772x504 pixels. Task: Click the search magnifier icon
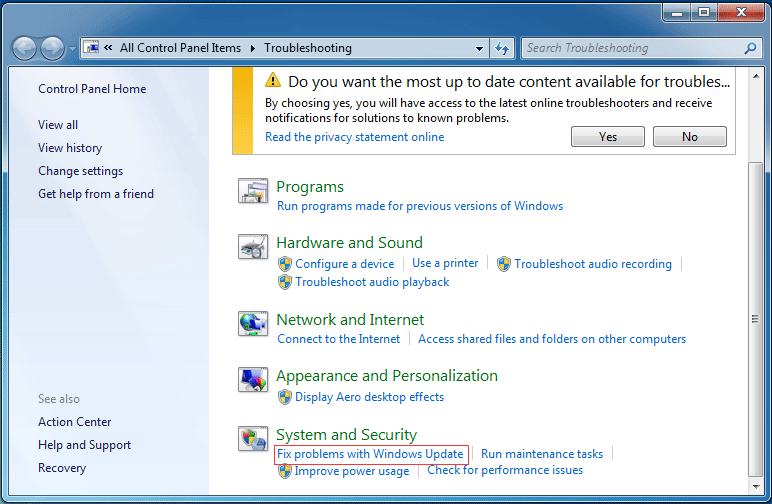(750, 48)
